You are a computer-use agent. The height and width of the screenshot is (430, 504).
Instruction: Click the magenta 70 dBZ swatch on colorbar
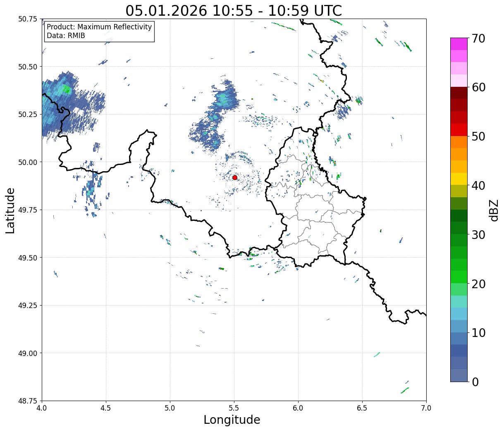point(459,44)
